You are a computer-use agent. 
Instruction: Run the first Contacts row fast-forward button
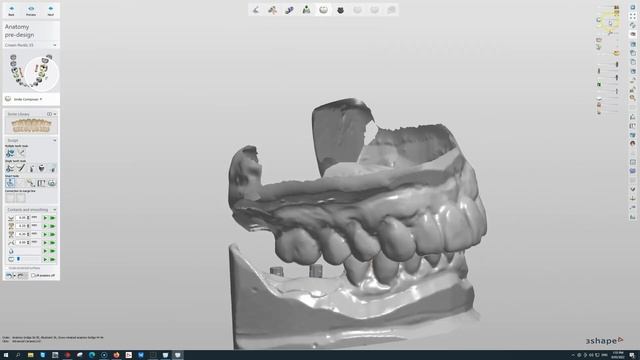[52, 218]
